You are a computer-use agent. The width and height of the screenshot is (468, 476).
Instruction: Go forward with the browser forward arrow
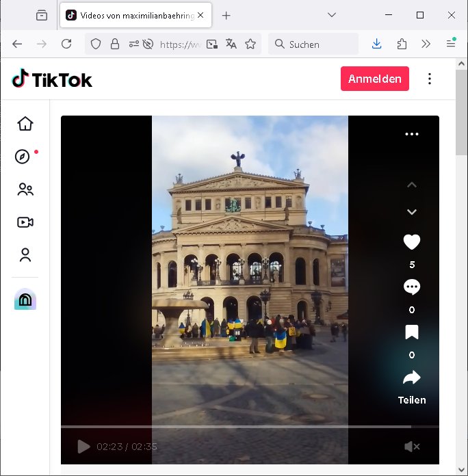pos(42,44)
